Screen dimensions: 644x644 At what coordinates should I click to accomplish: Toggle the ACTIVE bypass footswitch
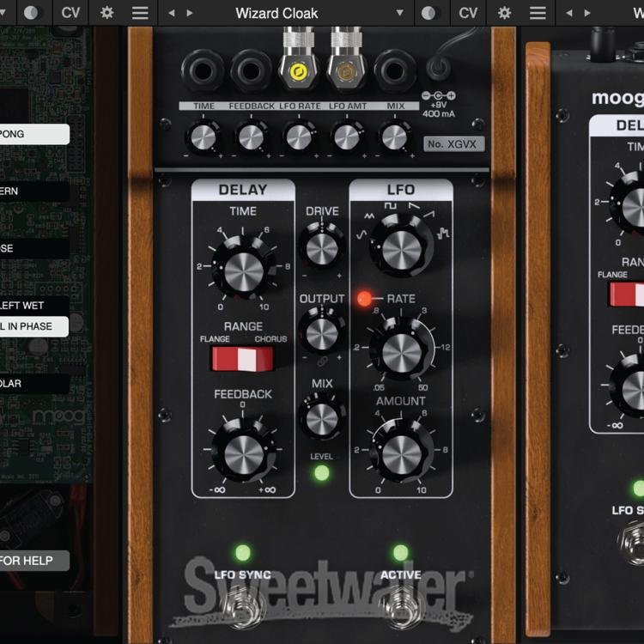point(400,609)
